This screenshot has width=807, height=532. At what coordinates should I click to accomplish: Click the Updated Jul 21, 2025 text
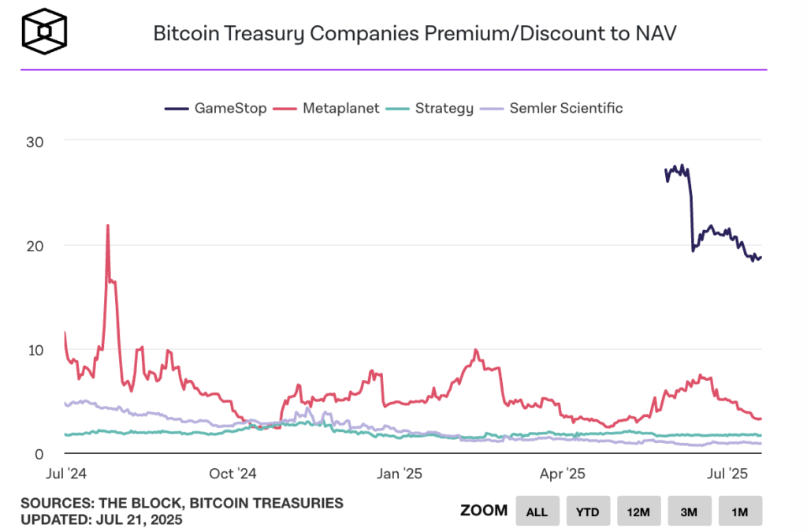coord(102,520)
